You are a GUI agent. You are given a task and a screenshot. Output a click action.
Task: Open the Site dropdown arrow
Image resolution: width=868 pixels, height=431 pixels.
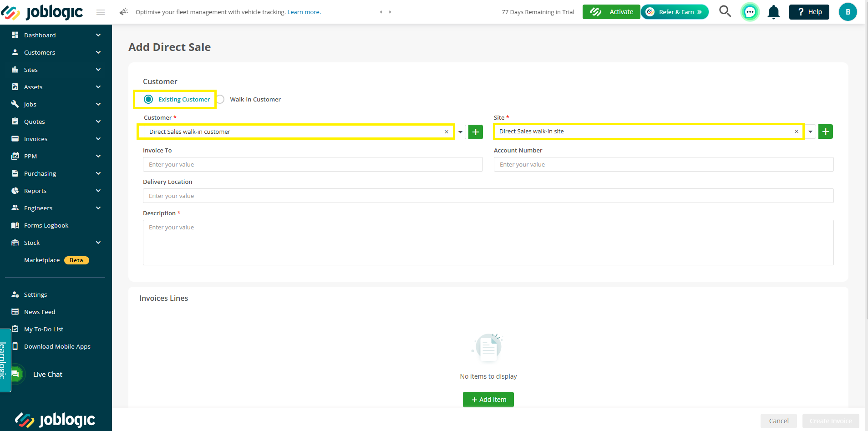[811, 132]
